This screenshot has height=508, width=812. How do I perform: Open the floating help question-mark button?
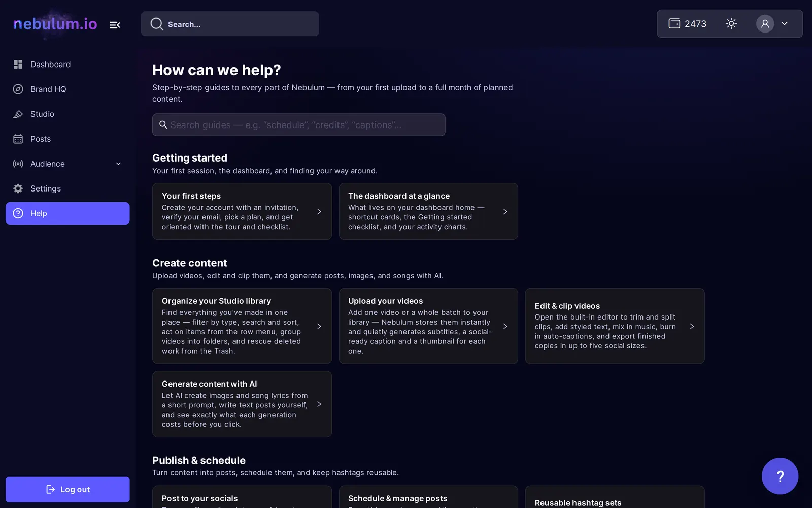(780, 476)
